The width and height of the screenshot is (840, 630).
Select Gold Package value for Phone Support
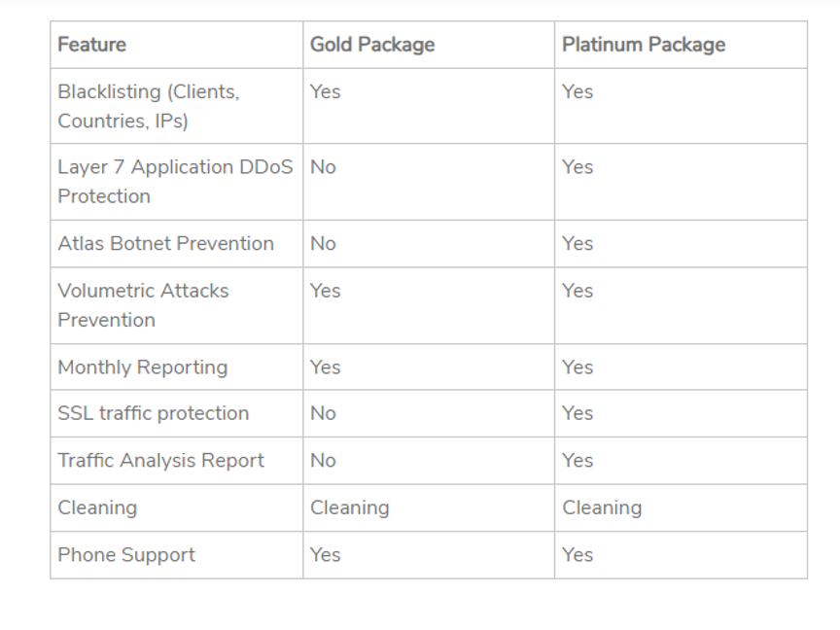click(326, 555)
